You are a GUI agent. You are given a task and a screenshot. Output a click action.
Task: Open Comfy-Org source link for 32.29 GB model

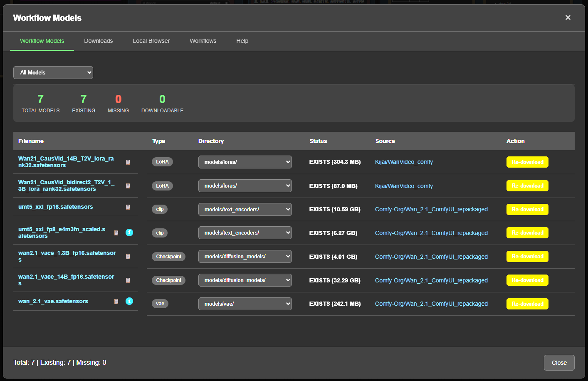tap(431, 280)
